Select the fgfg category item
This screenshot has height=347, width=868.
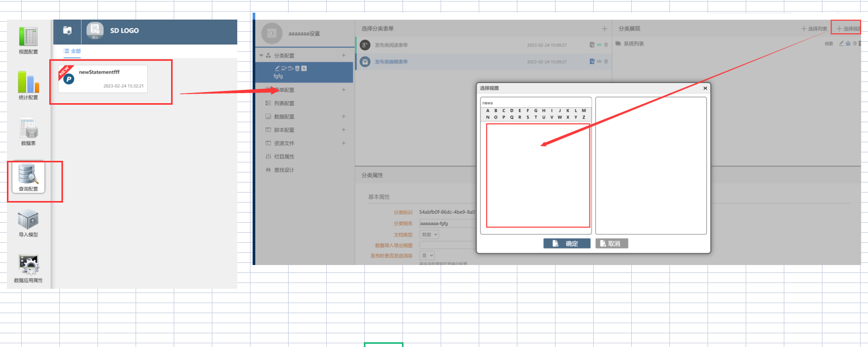click(x=304, y=72)
